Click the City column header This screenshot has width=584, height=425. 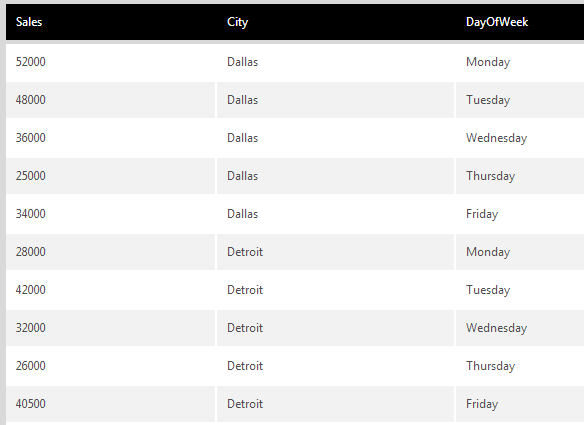237,22
